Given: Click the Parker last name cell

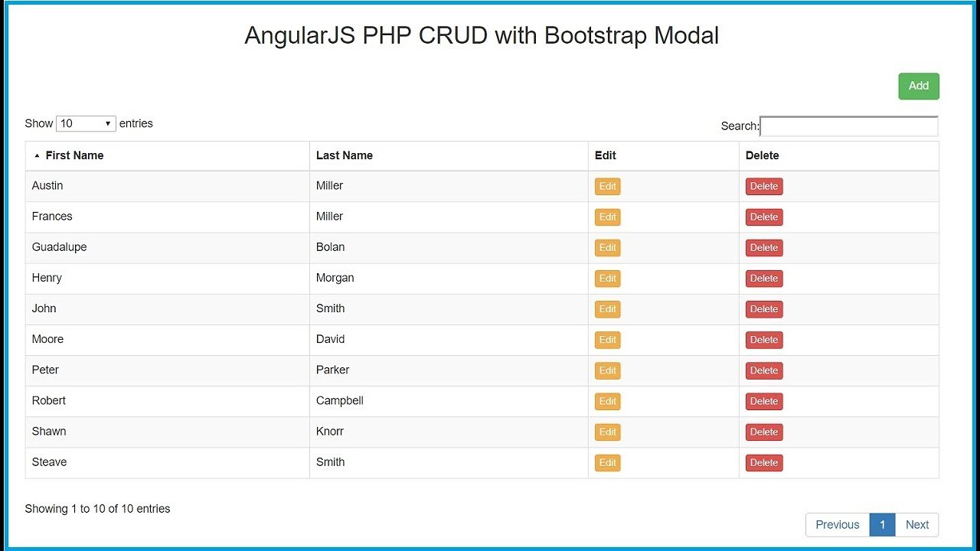Looking at the screenshot, I should (449, 370).
